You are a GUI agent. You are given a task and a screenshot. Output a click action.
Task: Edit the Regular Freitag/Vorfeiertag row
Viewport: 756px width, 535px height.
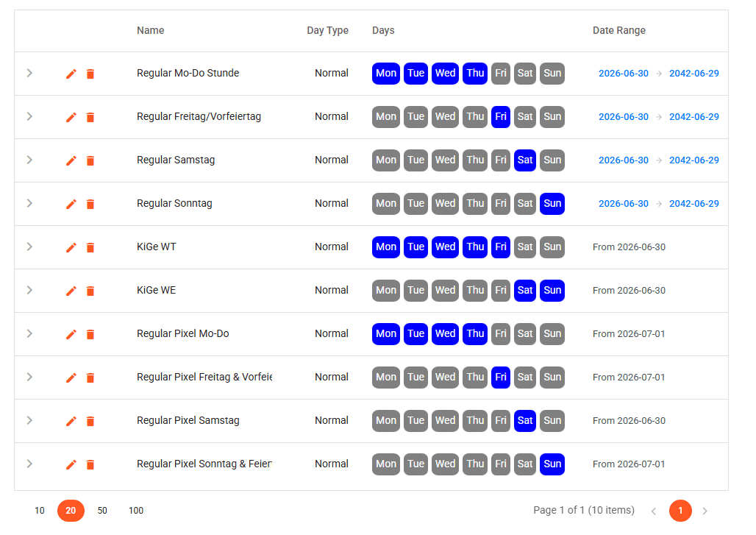click(x=71, y=117)
